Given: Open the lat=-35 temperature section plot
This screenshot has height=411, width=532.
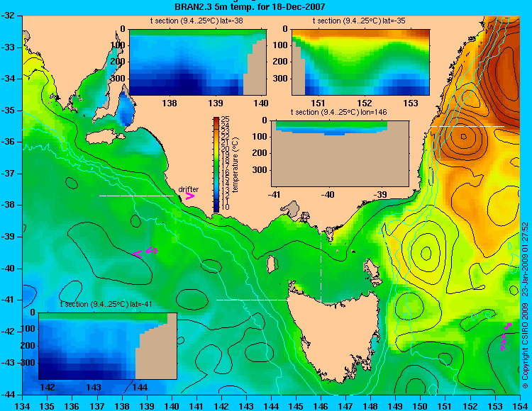Looking at the screenshot, I should pyautogui.click(x=360, y=62).
